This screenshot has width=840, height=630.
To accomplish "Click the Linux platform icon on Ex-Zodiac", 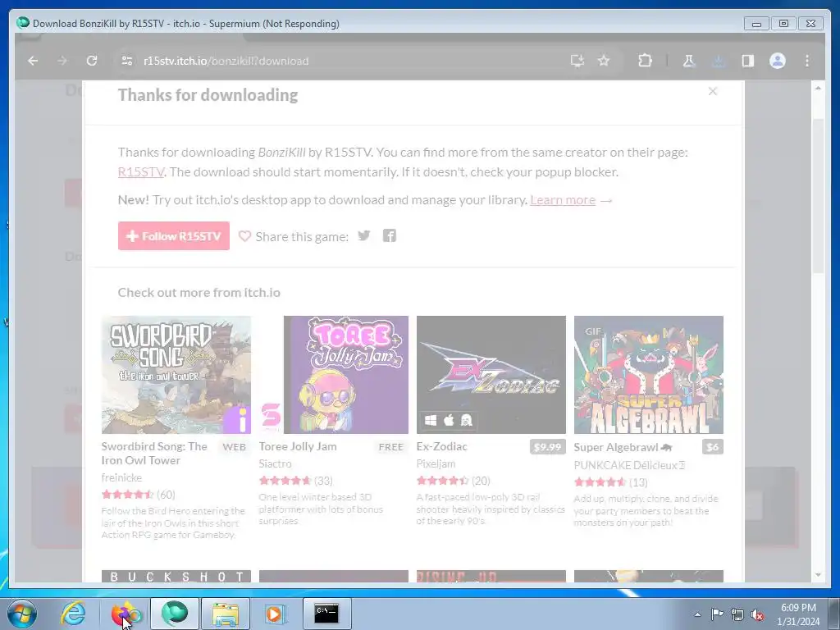I will (x=467, y=421).
